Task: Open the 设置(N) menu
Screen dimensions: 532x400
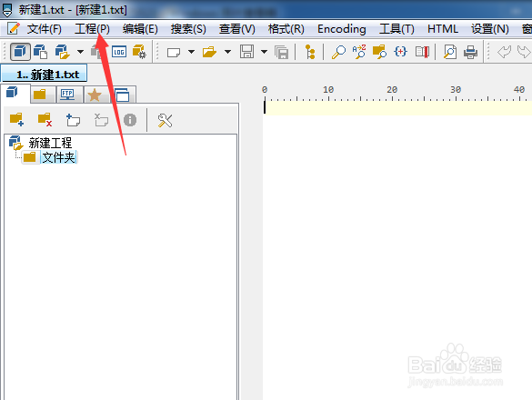Action: click(x=490, y=29)
